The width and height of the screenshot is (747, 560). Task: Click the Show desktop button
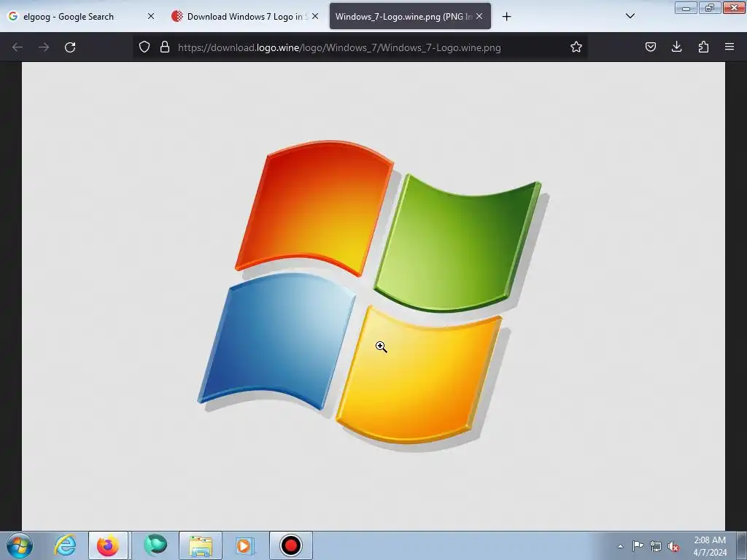pos(742,545)
